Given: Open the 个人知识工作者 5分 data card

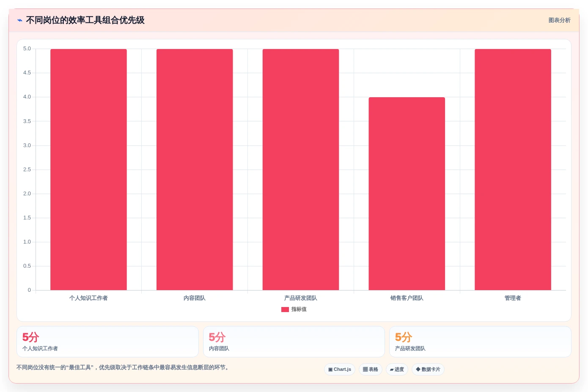Looking at the screenshot, I should 107,342.
